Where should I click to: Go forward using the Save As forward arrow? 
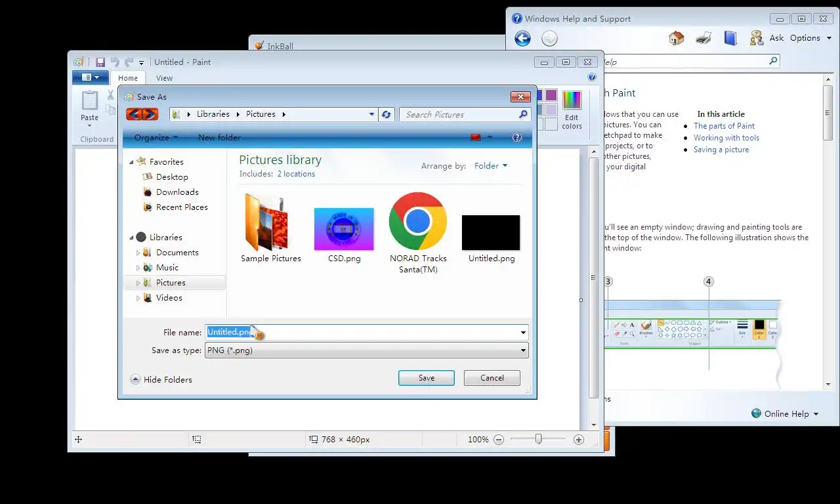150,114
